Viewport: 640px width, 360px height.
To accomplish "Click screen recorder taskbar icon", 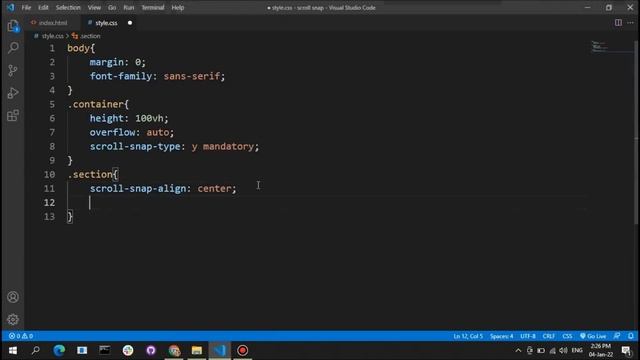I will [x=242, y=350].
